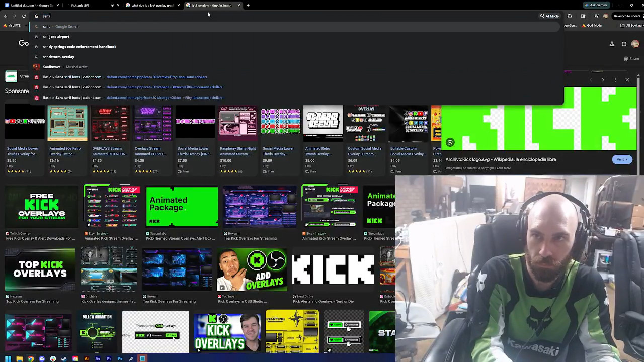Screen dimensions: 644x362
Task: Open File Explorer from the taskbar
Action: pyautogui.click(x=20, y=358)
